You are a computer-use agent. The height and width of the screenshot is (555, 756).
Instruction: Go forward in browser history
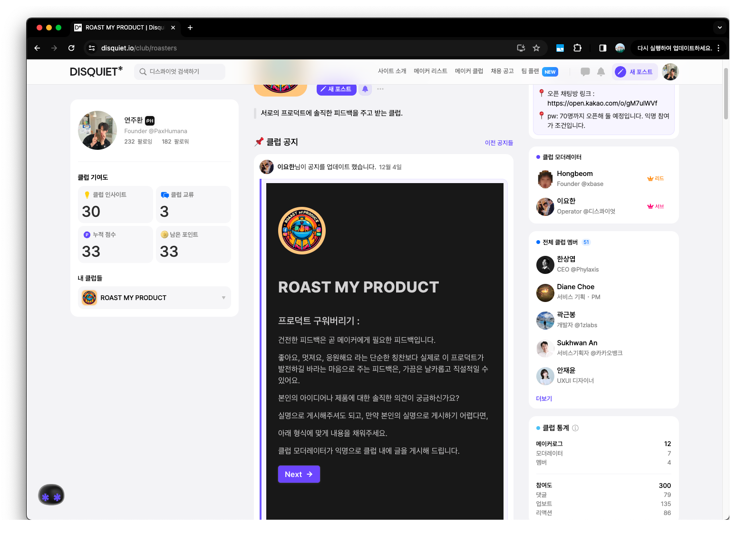54,48
